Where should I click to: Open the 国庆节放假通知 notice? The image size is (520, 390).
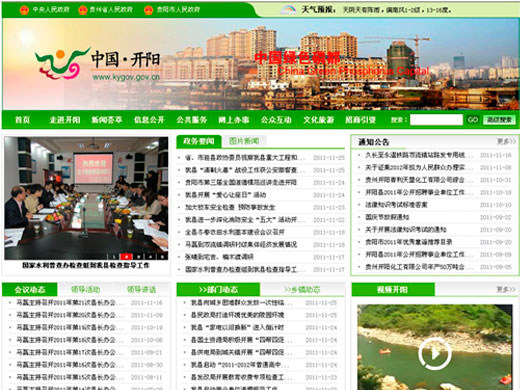(x=387, y=217)
